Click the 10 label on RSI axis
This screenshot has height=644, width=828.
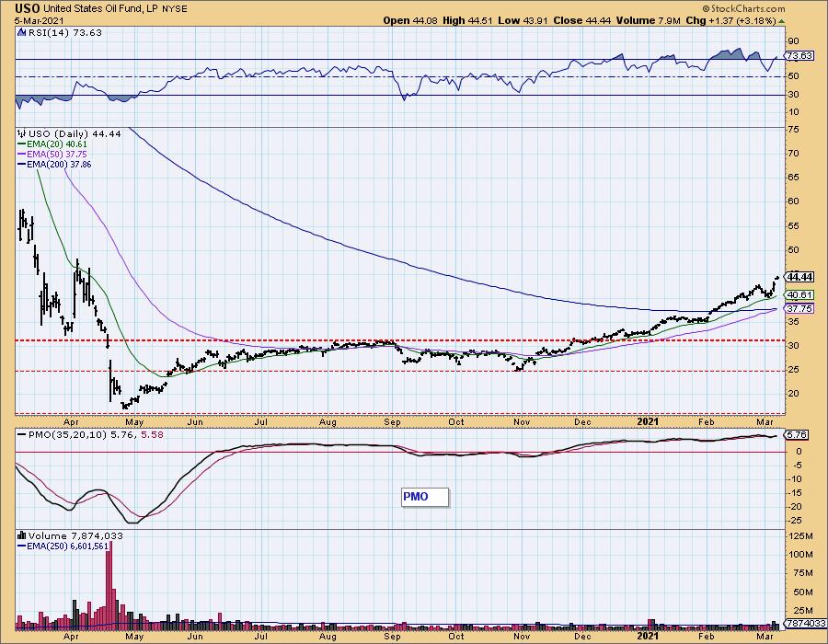[794, 112]
